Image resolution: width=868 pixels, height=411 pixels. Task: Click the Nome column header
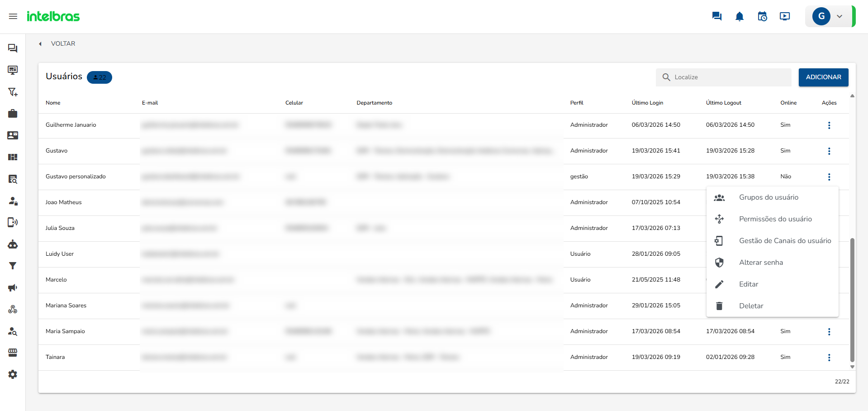tap(53, 103)
